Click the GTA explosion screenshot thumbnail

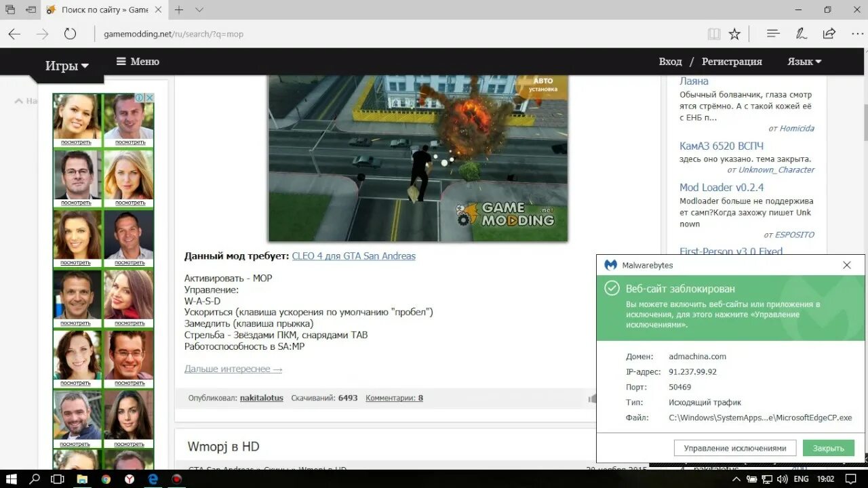coord(418,158)
